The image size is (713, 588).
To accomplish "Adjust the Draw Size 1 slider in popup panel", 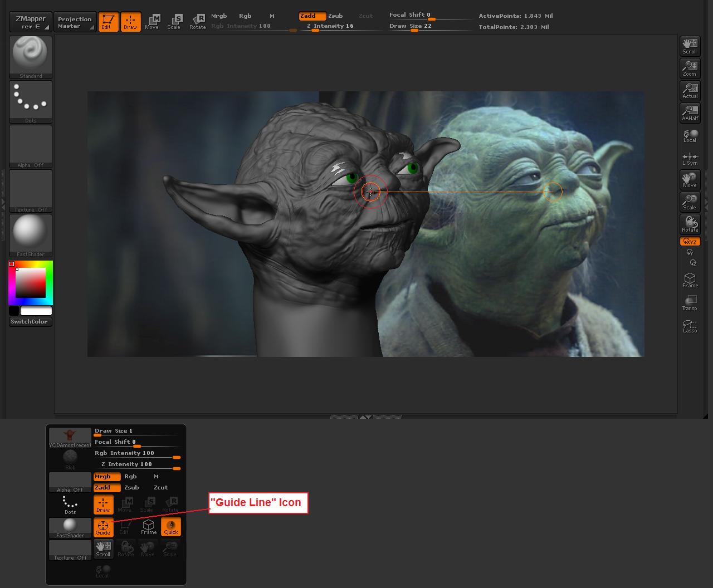I will [x=138, y=432].
